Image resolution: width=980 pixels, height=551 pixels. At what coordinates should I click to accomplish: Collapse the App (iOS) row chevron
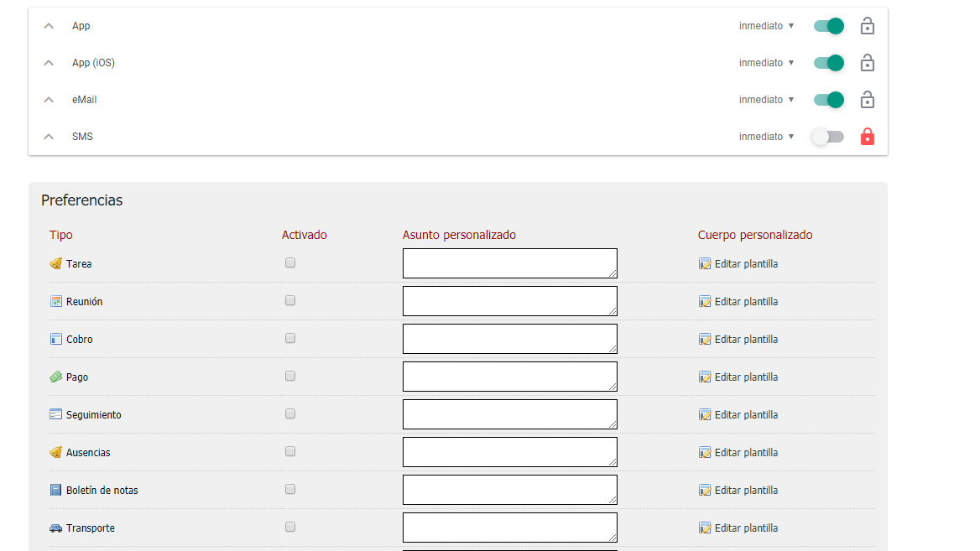click(x=49, y=62)
